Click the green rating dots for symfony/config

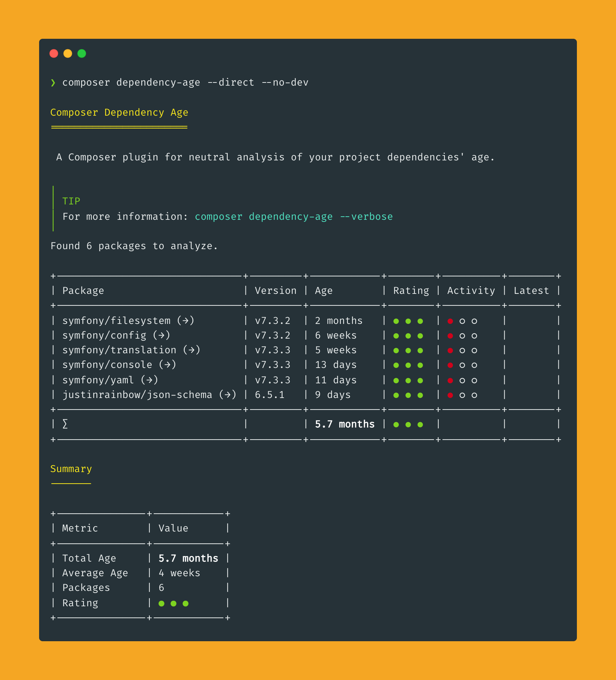pos(408,336)
